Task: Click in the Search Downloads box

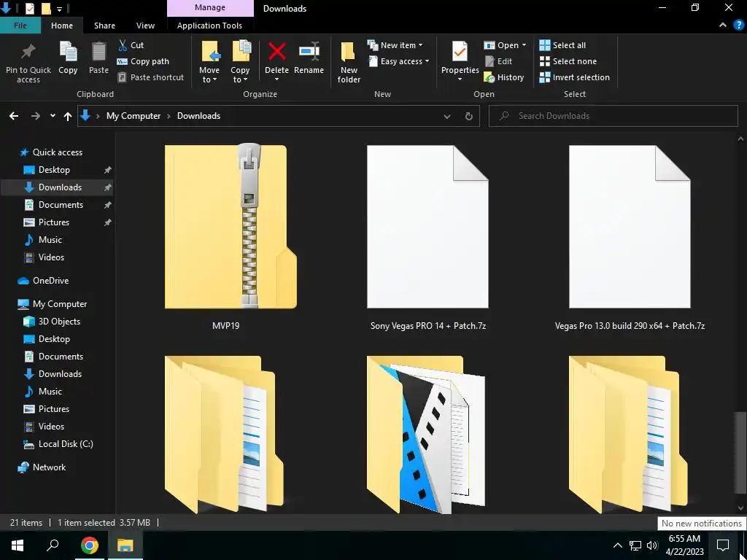Action: [x=613, y=116]
